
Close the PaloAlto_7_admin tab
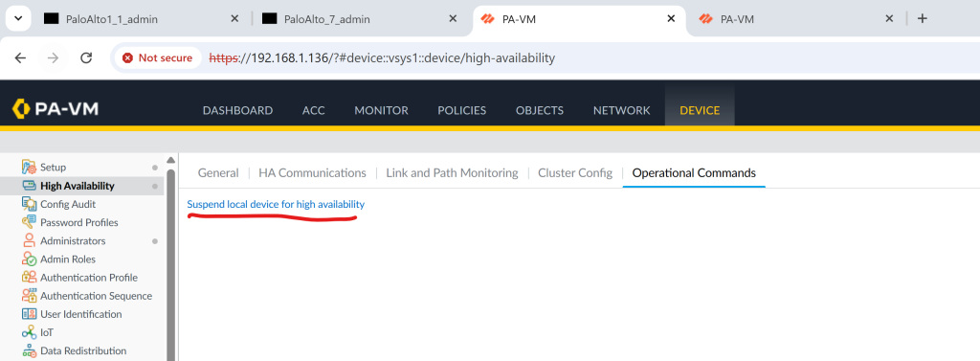pos(453,19)
